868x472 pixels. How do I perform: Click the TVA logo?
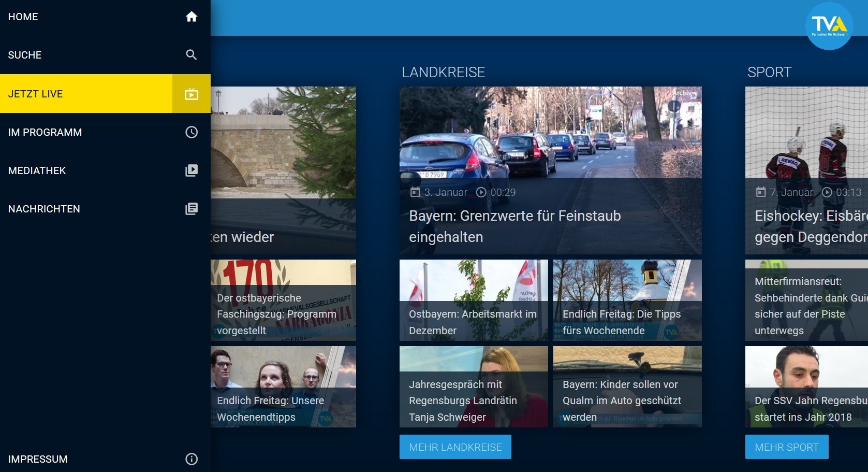(x=829, y=26)
